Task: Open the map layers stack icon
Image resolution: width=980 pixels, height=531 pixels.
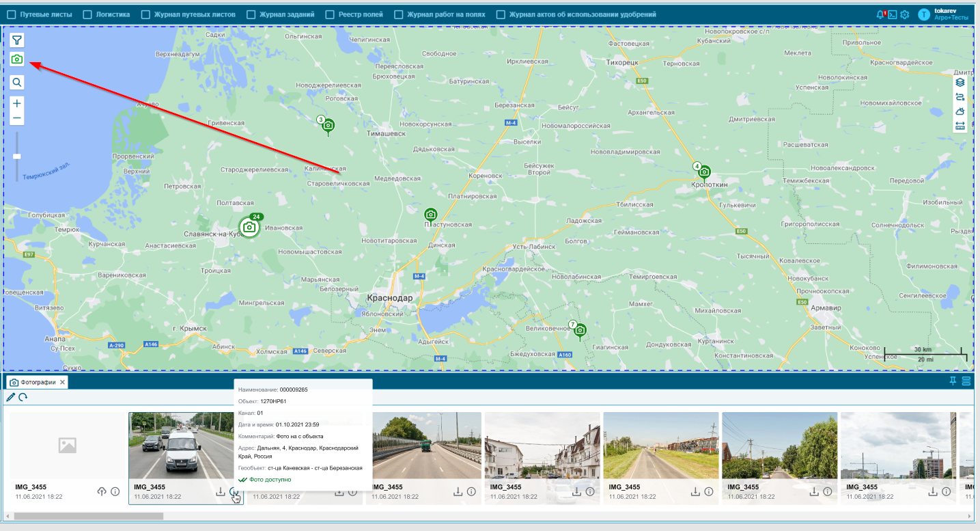Action: 960,82
